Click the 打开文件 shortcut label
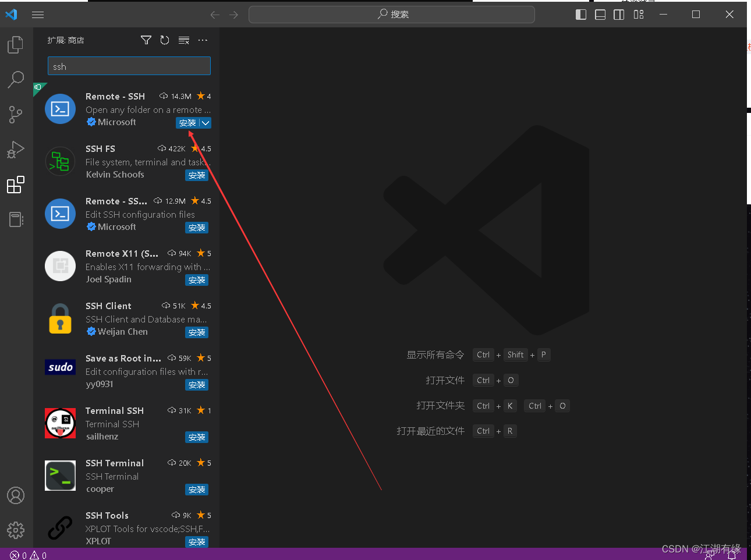751x560 pixels. pyautogui.click(x=445, y=381)
